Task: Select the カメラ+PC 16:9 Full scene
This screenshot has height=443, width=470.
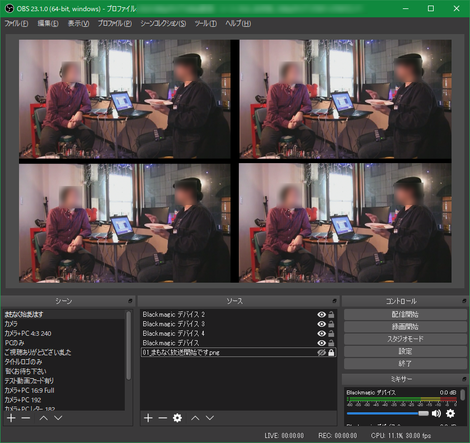Action: tap(64, 390)
